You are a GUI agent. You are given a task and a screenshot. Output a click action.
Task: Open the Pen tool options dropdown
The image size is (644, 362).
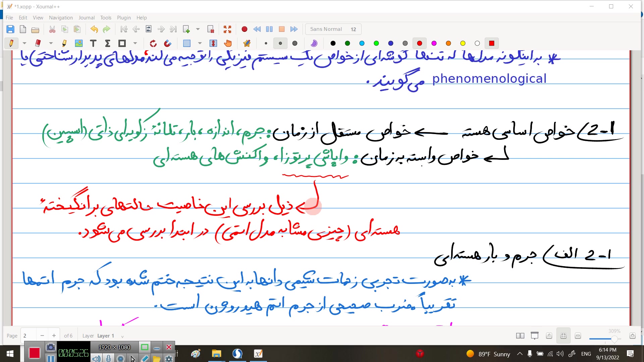point(24,43)
